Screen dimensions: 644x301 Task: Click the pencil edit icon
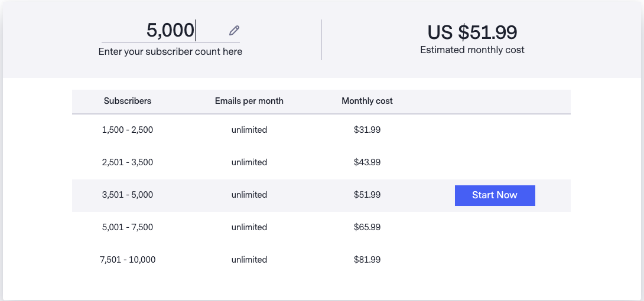[235, 31]
